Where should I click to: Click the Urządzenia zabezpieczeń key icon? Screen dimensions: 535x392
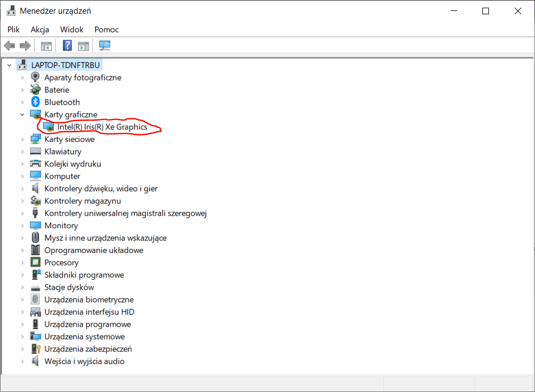click(x=36, y=349)
